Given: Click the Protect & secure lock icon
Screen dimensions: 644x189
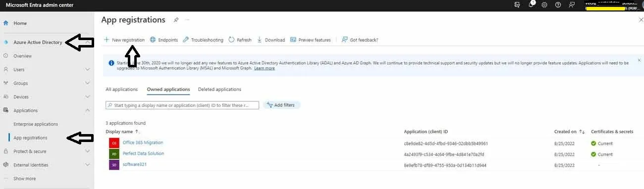Looking at the screenshot, I should point(6,151).
